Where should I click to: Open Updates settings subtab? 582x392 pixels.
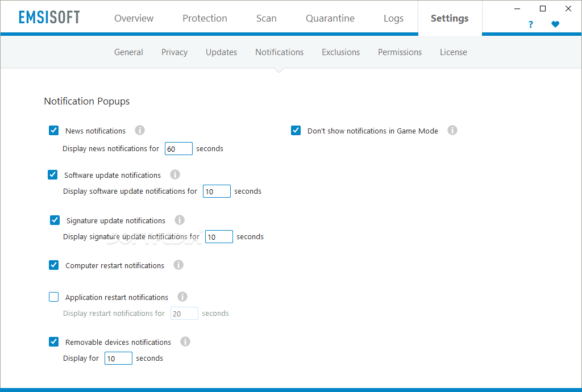click(221, 52)
